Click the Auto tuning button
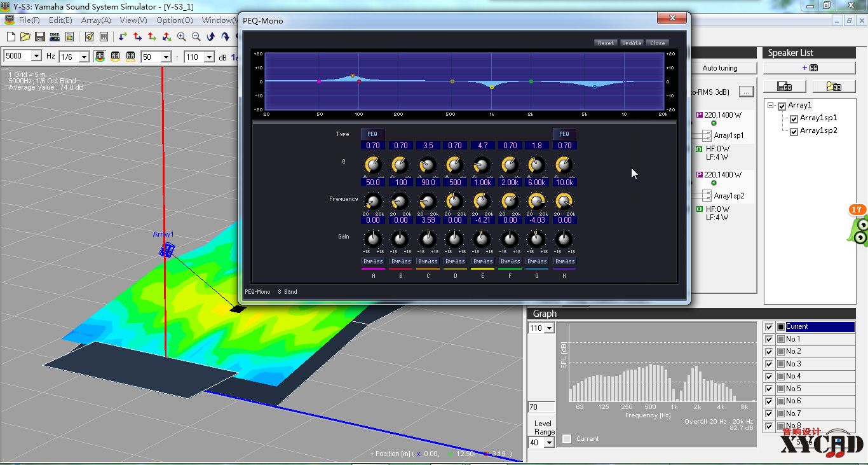868x465 pixels. pos(720,68)
